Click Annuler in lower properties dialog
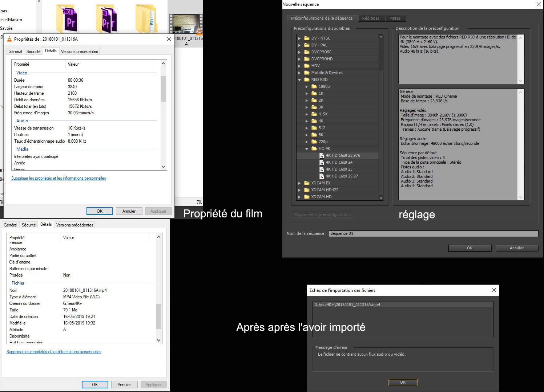This screenshot has width=544, height=392. (x=124, y=385)
